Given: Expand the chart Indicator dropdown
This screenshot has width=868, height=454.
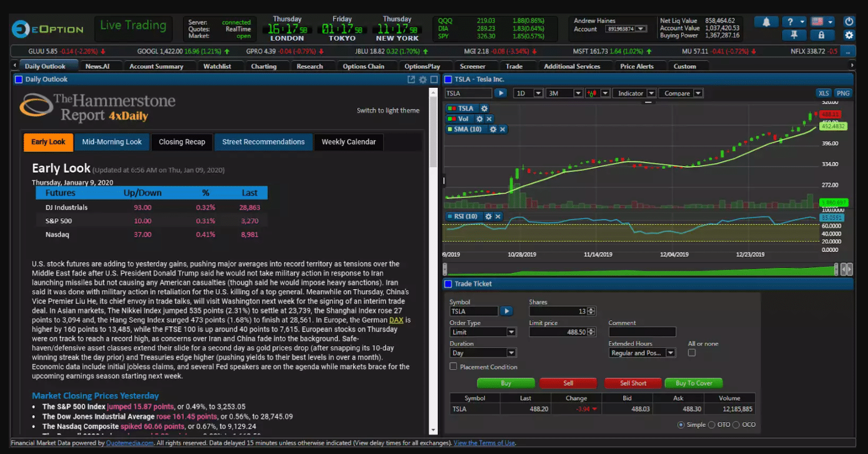Looking at the screenshot, I should (x=634, y=93).
